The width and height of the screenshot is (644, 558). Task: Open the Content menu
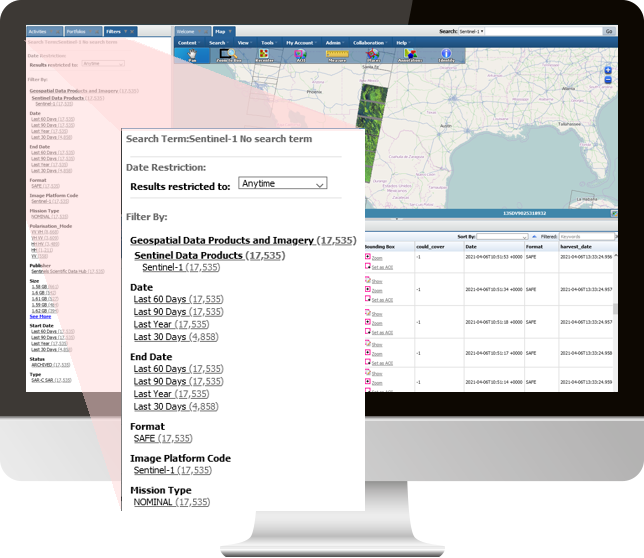(189, 43)
